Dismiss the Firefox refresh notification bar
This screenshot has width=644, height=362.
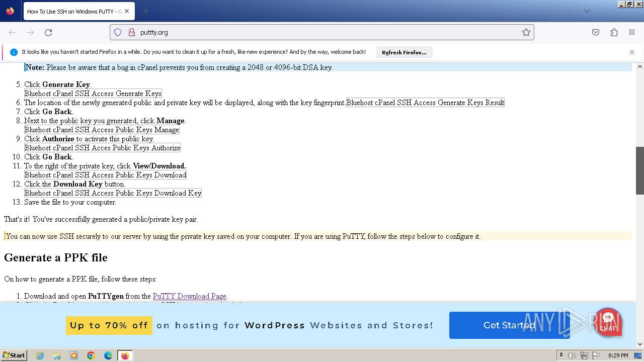[x=632, y=52]
